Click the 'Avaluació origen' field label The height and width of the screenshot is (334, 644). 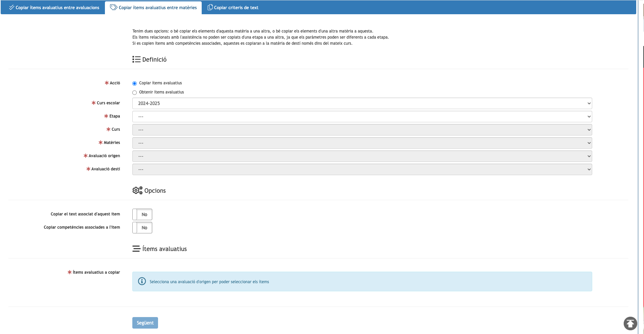pyautogui.click(x=104, y=156)
